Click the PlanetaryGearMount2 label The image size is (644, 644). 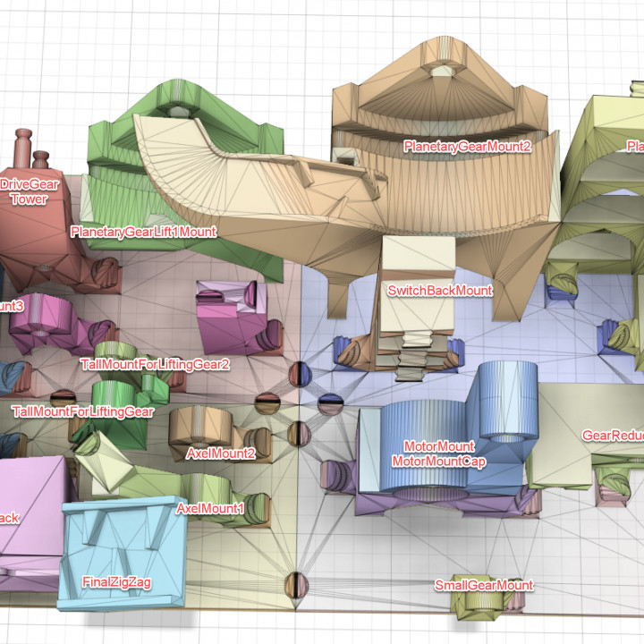pos(467,146)
